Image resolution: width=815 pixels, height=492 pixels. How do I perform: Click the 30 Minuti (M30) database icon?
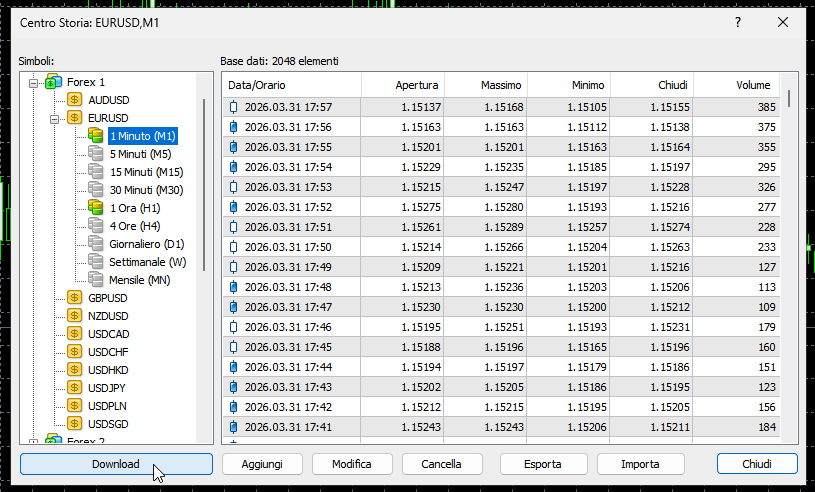[x=96, y=190]
